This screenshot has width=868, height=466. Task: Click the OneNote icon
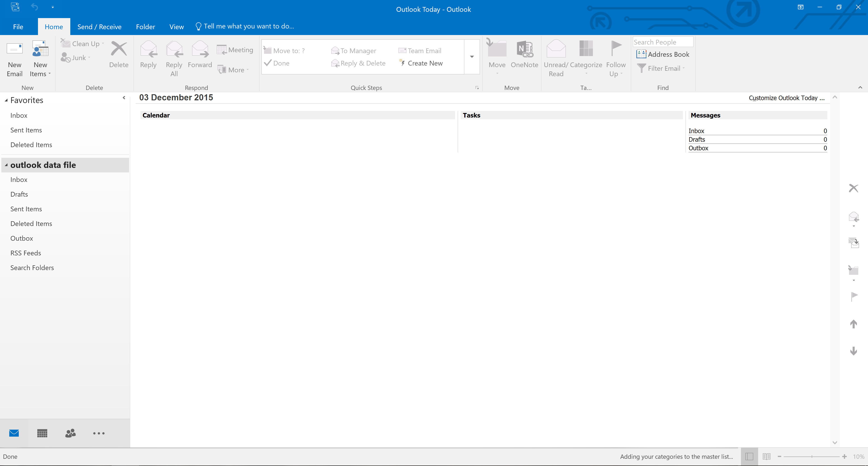pos(525,49)
